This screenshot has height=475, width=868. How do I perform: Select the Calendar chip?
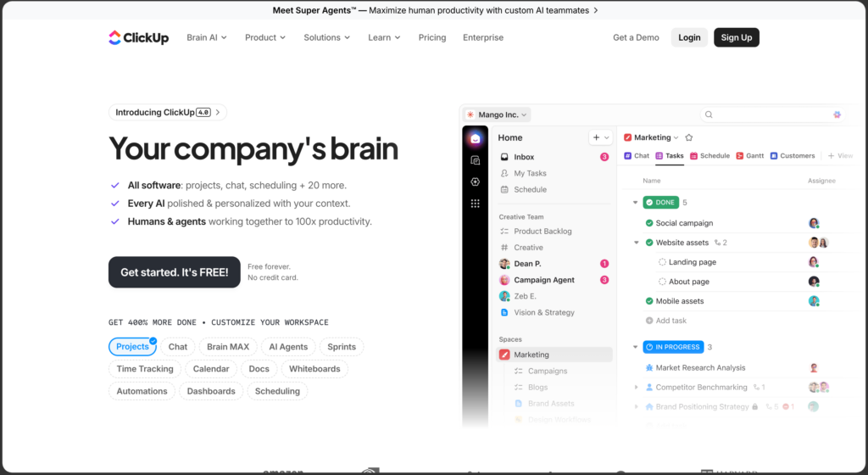coord(211,369)
